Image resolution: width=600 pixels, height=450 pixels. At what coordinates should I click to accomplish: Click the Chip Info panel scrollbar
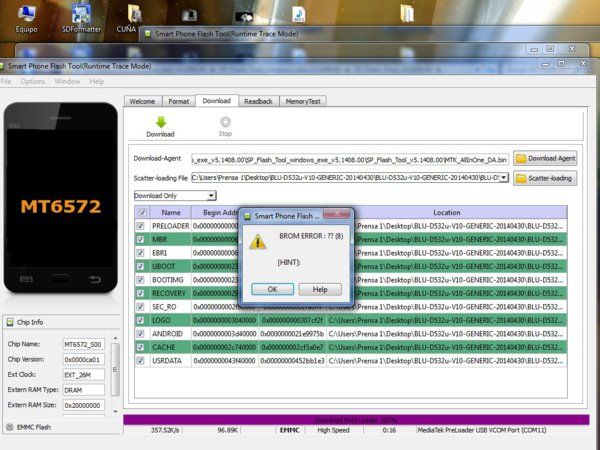[115, 369]
